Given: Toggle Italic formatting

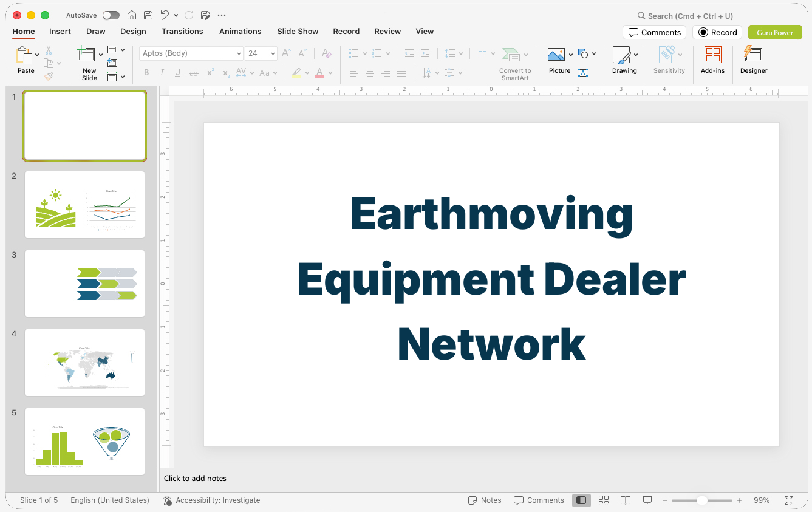Looking at the screenshot, I should [x=162, y=73].
